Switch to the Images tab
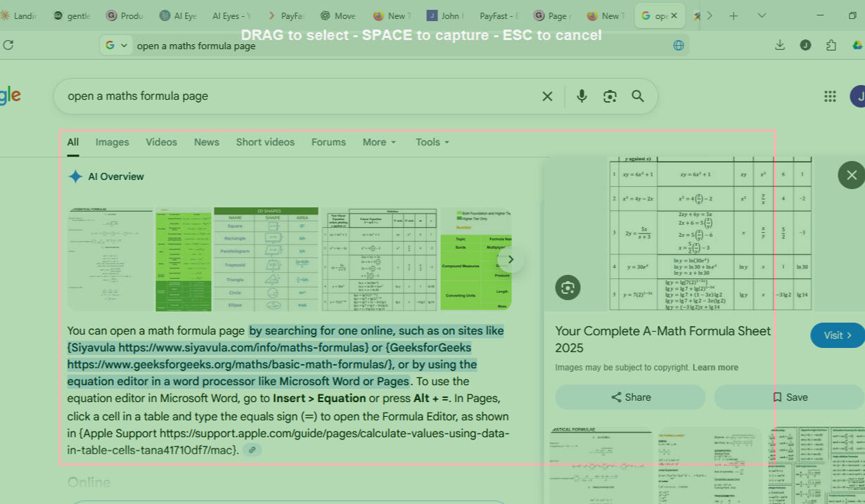Viewport: 865px width, 504px height. [x=112, y=142]
